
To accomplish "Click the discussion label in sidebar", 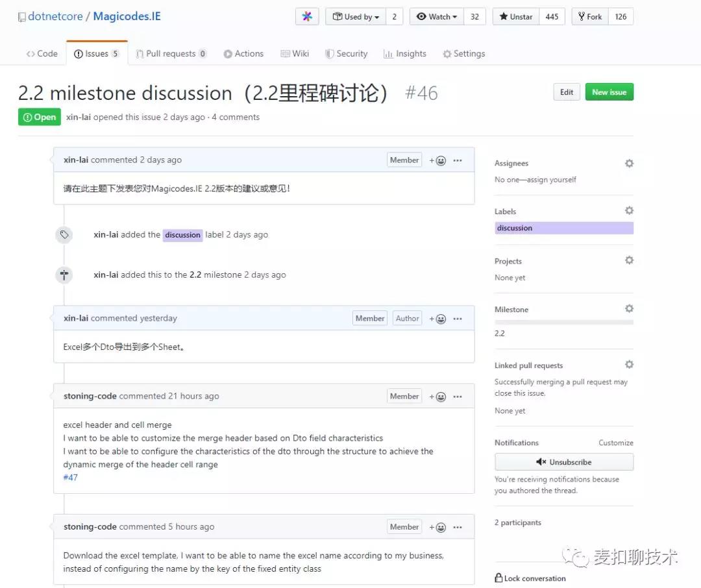I will (564, 228).
